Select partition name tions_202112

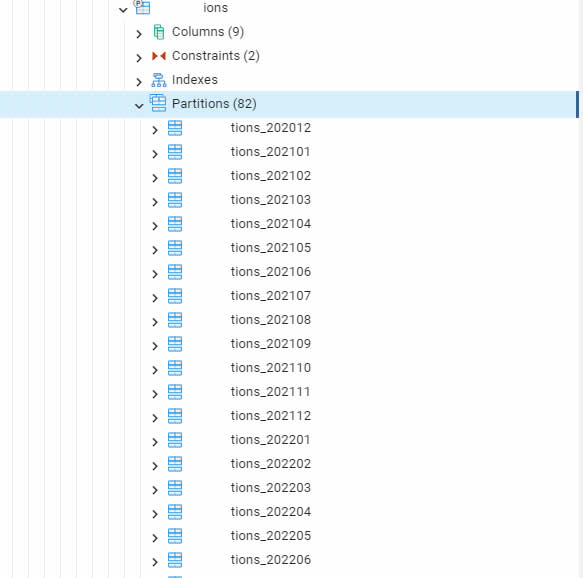pyautogui.click(x=271, y=416)
